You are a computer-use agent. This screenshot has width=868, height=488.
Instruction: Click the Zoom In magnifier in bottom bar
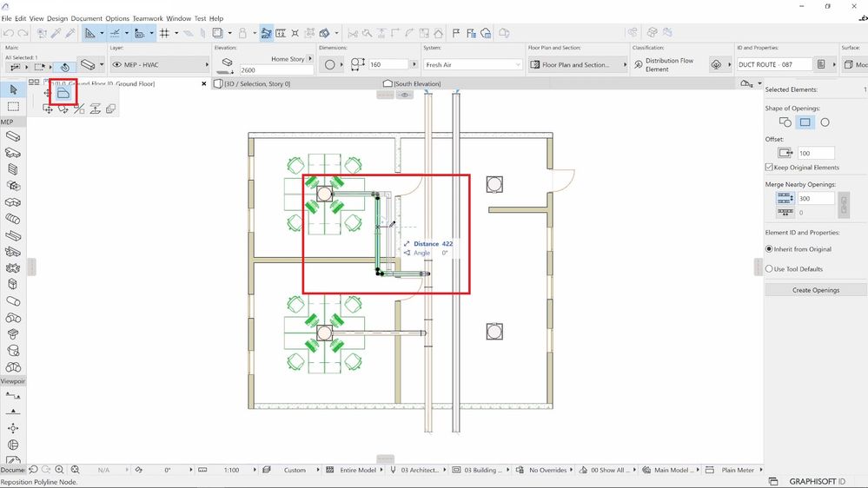pyautogui.click(x=60, y=470)
